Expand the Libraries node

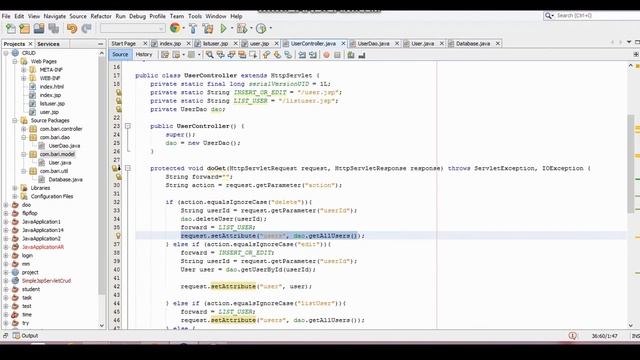[x=15, y=188]
